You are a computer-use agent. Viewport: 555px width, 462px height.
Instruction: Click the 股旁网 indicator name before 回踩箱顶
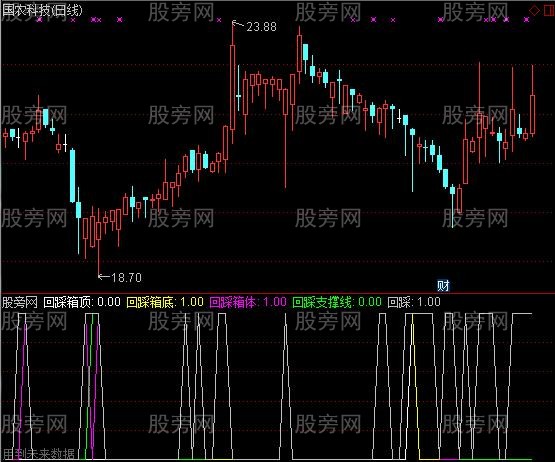(19, 302)
